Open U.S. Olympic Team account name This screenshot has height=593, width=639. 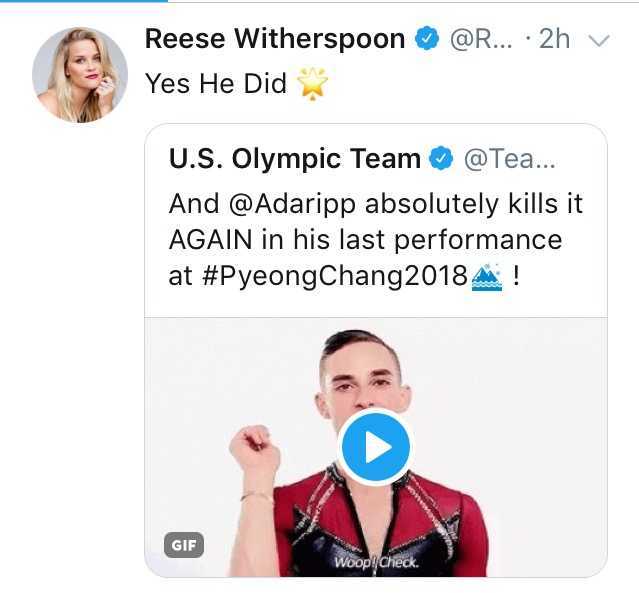click(x=294, y=158)
